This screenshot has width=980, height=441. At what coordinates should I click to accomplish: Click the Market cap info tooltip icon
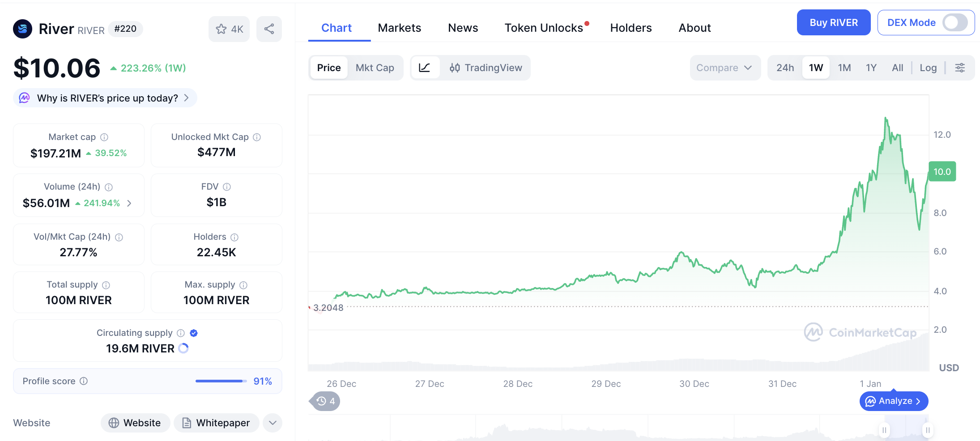pyautogui.click(x=105, y=137)
